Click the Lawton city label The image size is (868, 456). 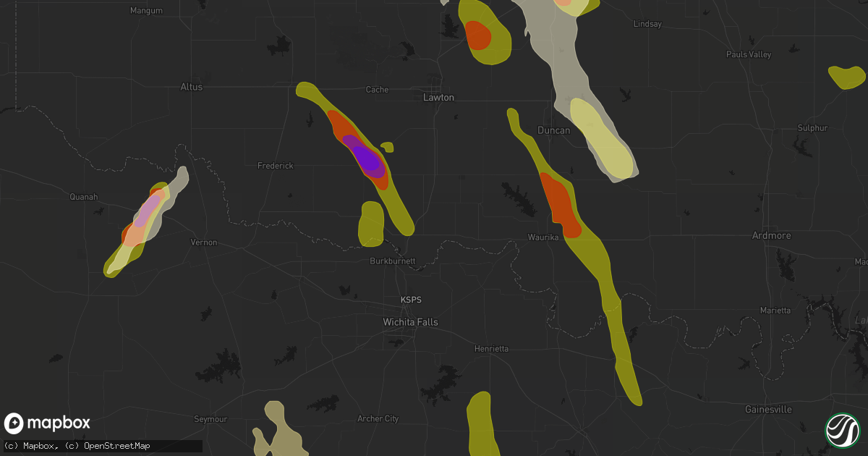pos(439,97)
